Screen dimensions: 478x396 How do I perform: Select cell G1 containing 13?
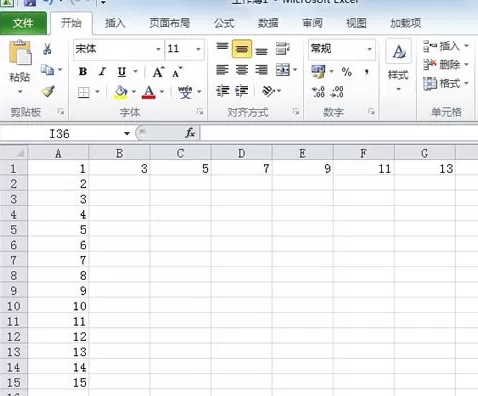coord(425,169)
